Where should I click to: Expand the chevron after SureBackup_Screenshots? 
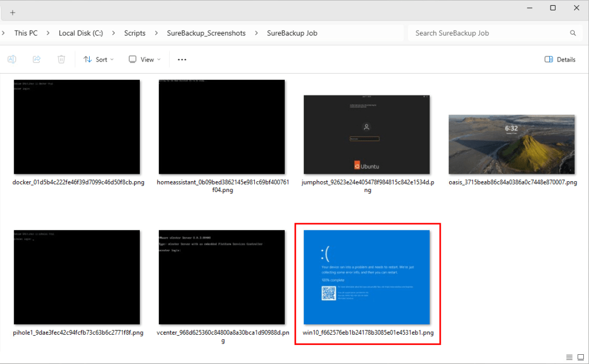coord(257,33)
